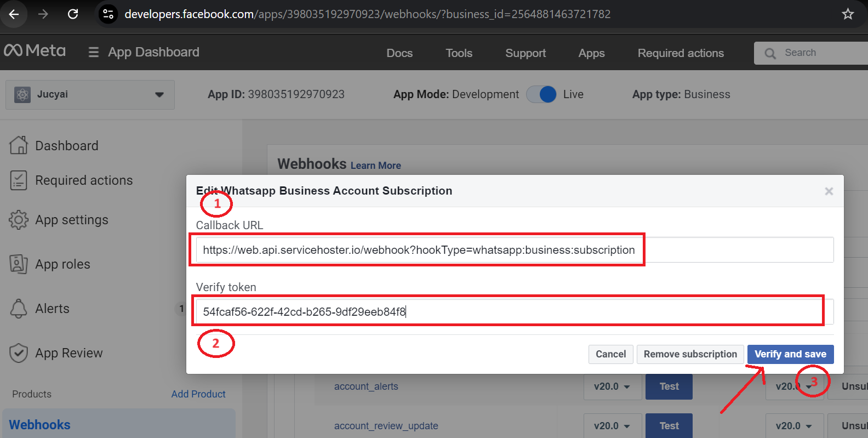The width and height of the screenshot is (868, 438).
Task: Click the account_alerts field name
Action: [x=366, y=386]
